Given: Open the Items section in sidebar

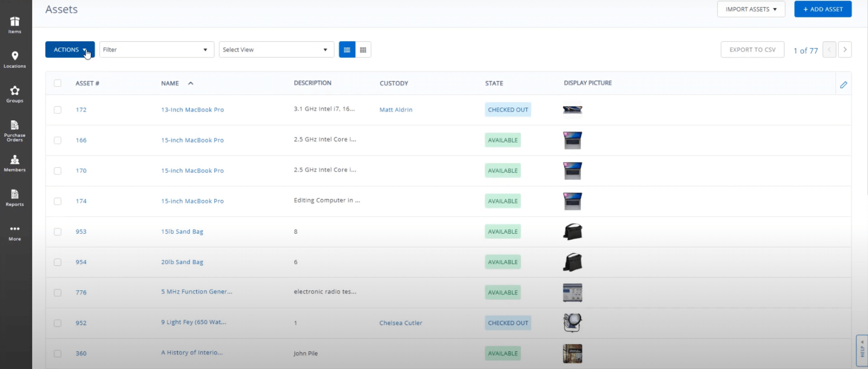Looking at the screenshot, I should (x=15, y=25).
